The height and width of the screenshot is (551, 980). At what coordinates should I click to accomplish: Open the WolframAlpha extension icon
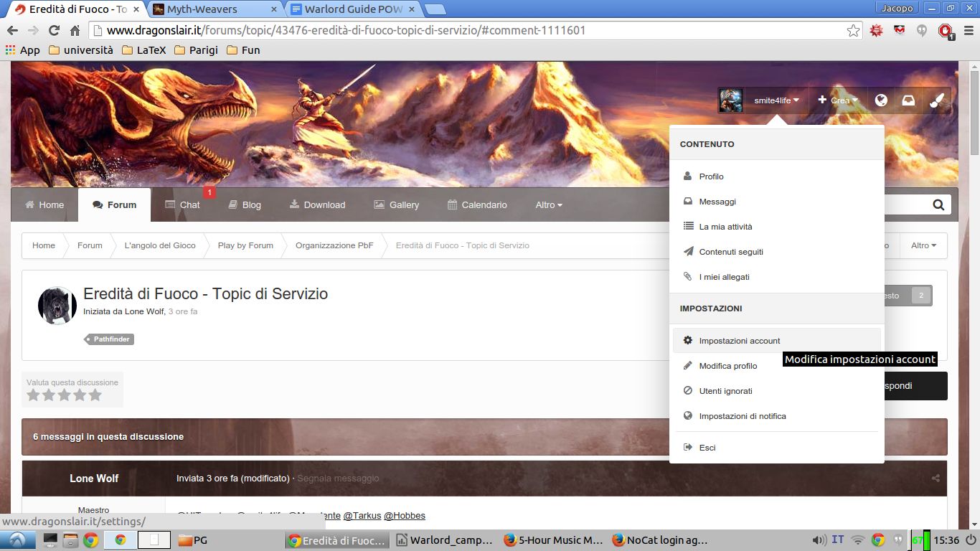876,31
